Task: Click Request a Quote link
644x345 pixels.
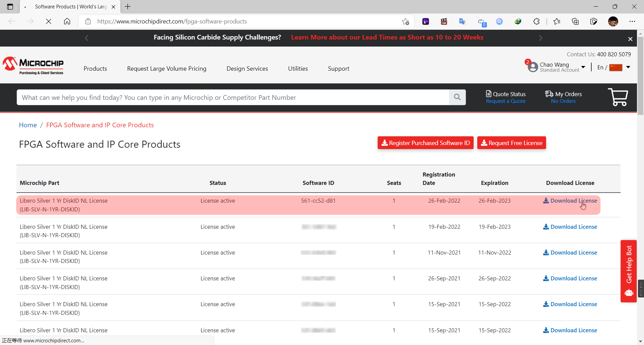Action: [x=506, y=101]
